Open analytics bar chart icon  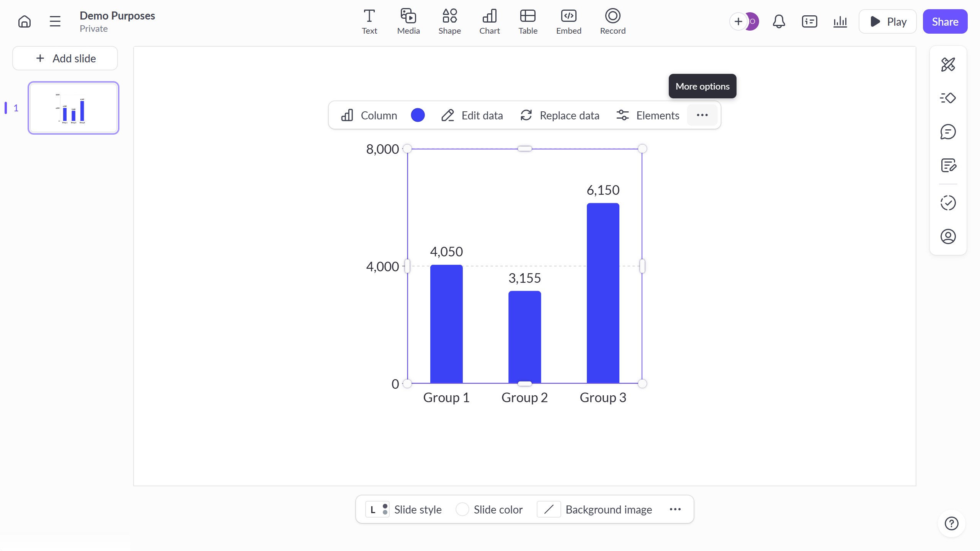840,21
